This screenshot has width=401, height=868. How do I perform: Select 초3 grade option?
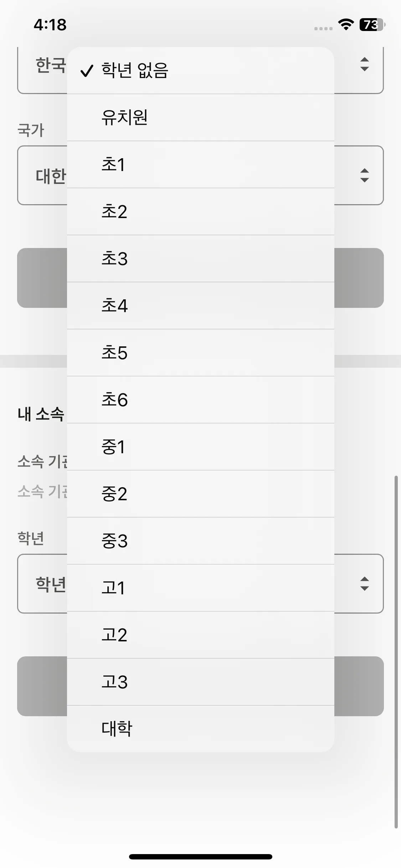tap(200, 258)
